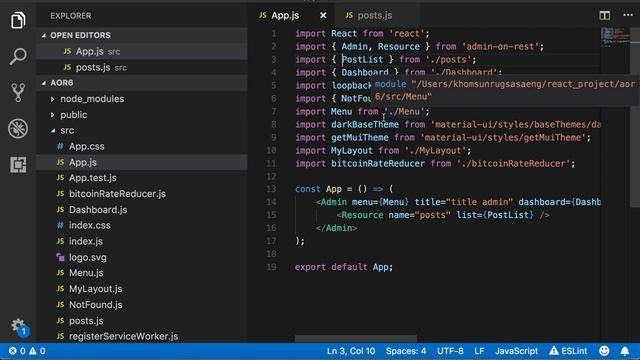Viewport: 640px width, 360px height.
Task: Open posts.js in src folder tree
Action: coord(86,321)
